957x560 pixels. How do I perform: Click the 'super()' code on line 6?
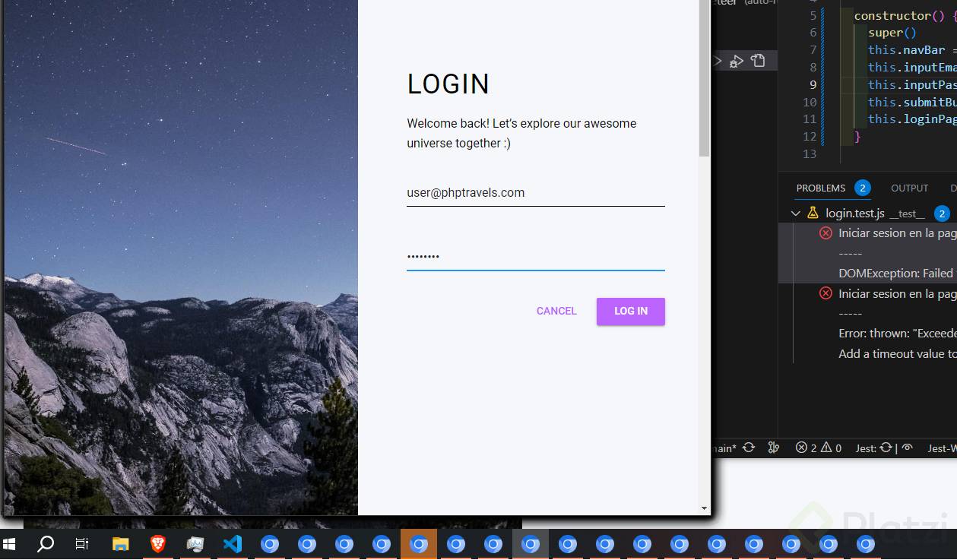892,33
